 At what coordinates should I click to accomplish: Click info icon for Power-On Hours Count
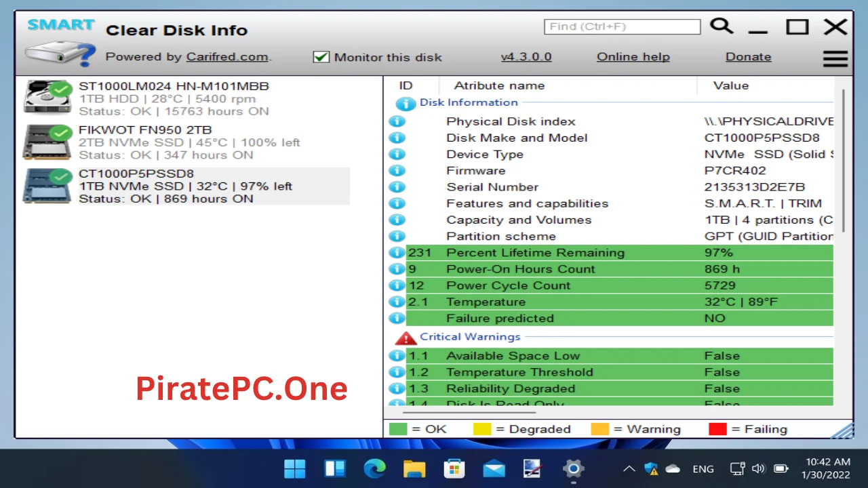pyautogui.click(x=397, y=269)
